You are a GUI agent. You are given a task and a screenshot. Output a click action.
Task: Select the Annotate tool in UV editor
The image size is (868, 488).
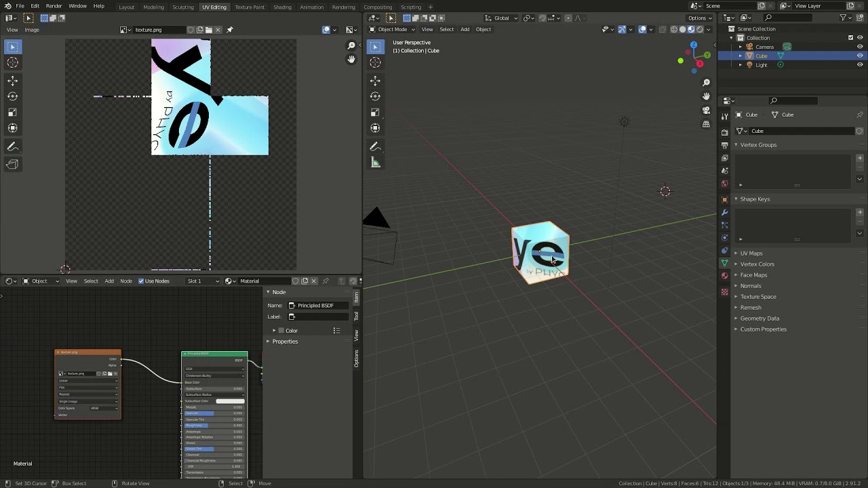[x=12, y=146]
